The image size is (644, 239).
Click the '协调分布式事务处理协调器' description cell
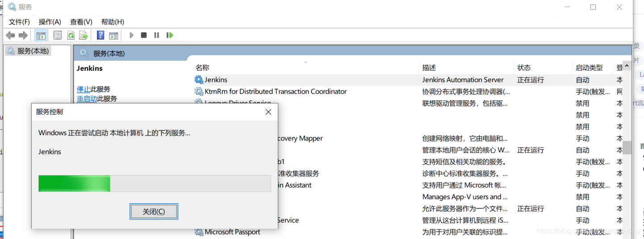tap(466, 91)
